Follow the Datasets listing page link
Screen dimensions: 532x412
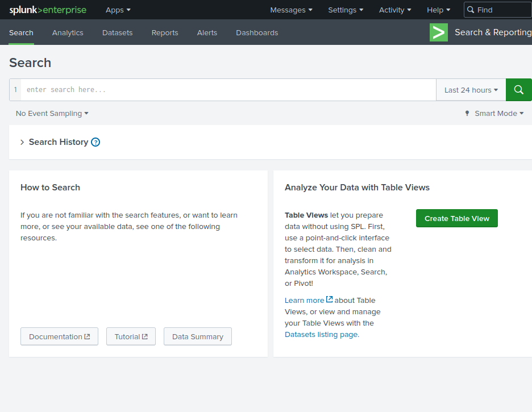point(322,334)
